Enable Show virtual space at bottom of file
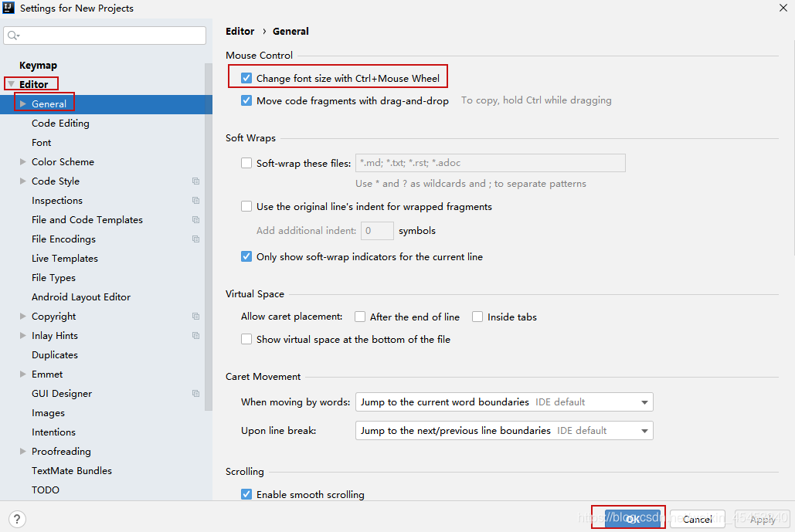This screenshot has height=532, width=795. pyautogui.click(x=246, y=339)
